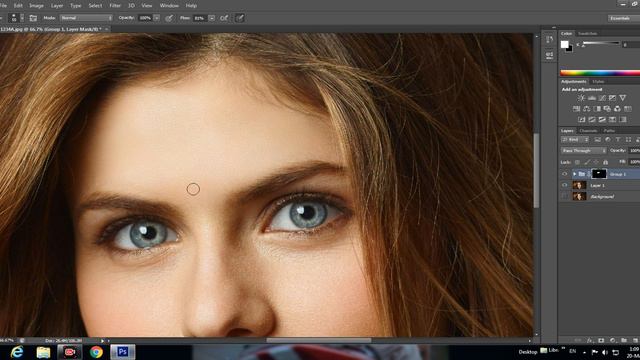Open the brush Mode dropdown set to Normal
The image size is (640, 360).
pos(86,18)
